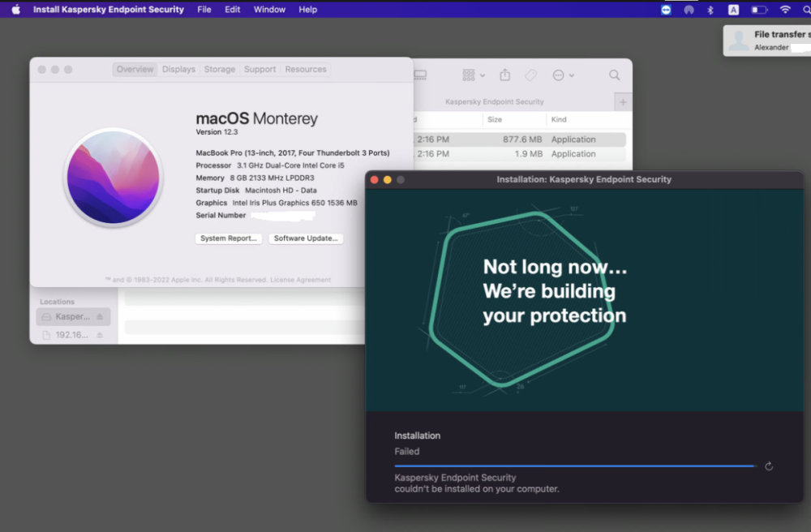
Task: Add a new Finder tab with plus
Action: [x=623, y=102]
